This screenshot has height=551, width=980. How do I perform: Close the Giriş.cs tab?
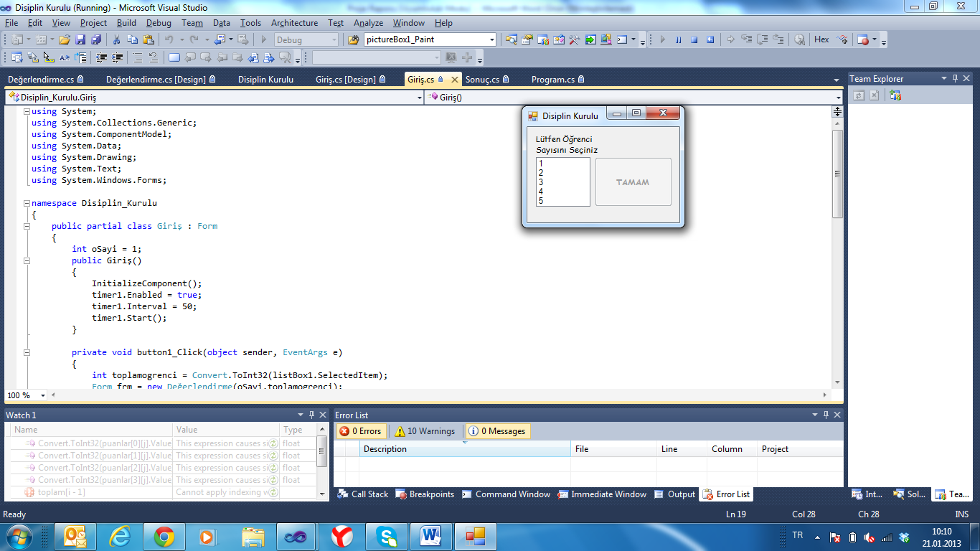[454, 80]
